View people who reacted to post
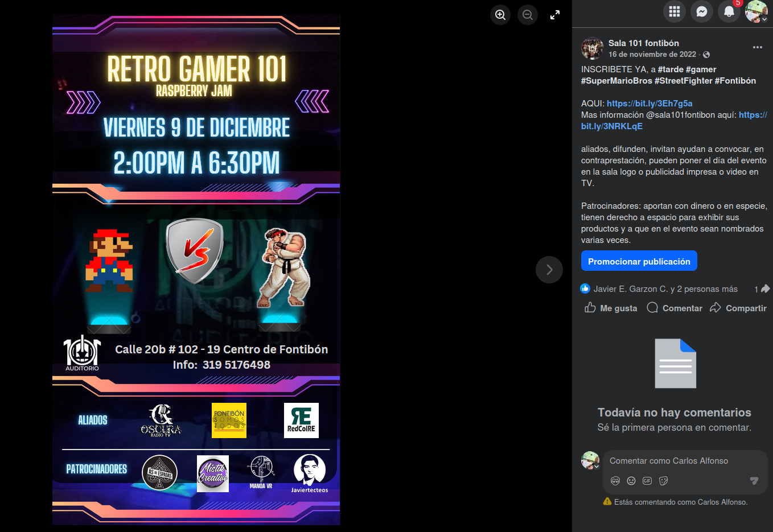This screenshot has height=532, width=773. (x=665, y=289)
